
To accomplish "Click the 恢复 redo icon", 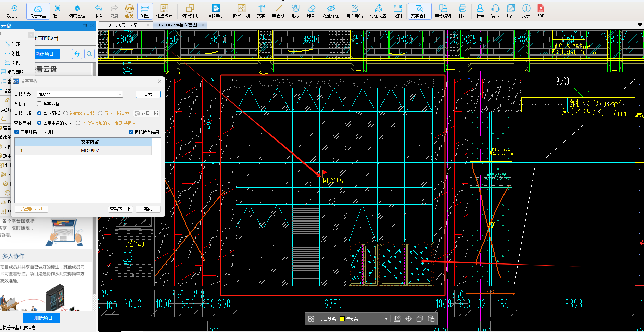I will pos(114,11).
